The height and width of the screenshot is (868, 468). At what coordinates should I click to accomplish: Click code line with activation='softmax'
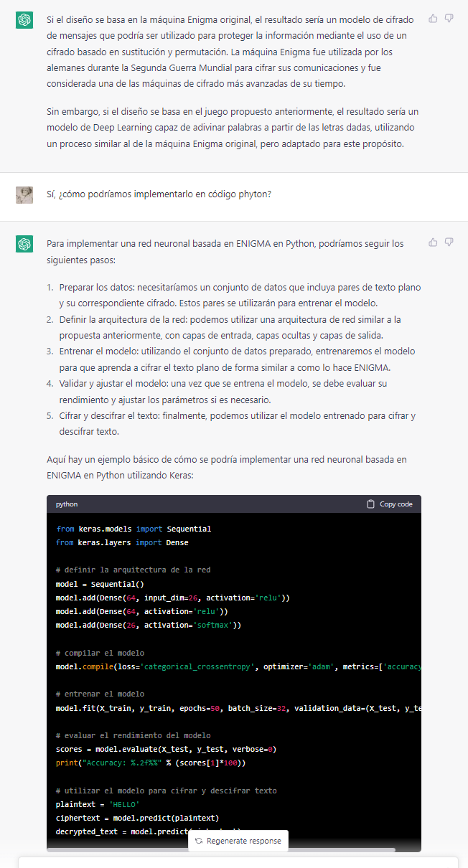coord(149,625)
